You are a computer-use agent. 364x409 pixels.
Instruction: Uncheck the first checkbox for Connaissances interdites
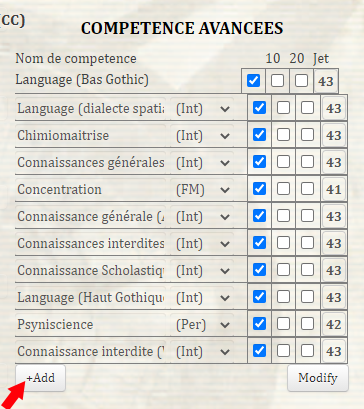coord(259,243)
